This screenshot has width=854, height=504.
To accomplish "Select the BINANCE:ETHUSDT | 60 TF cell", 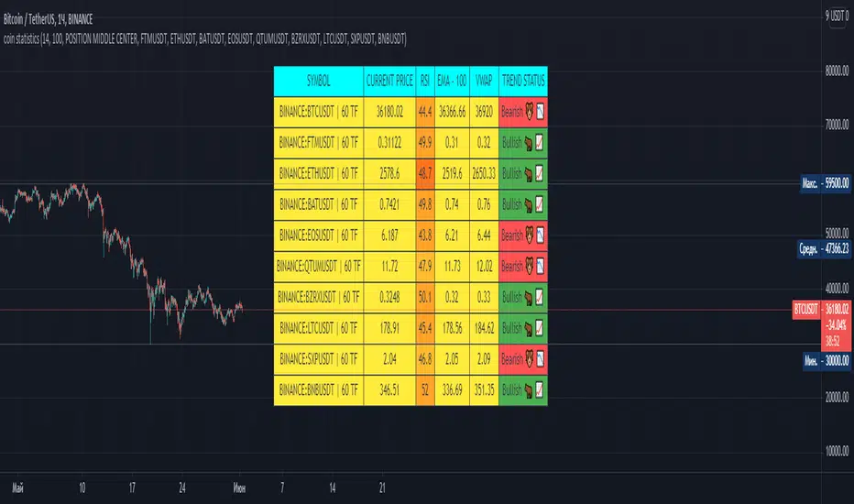I will click(x=319, y=174).
